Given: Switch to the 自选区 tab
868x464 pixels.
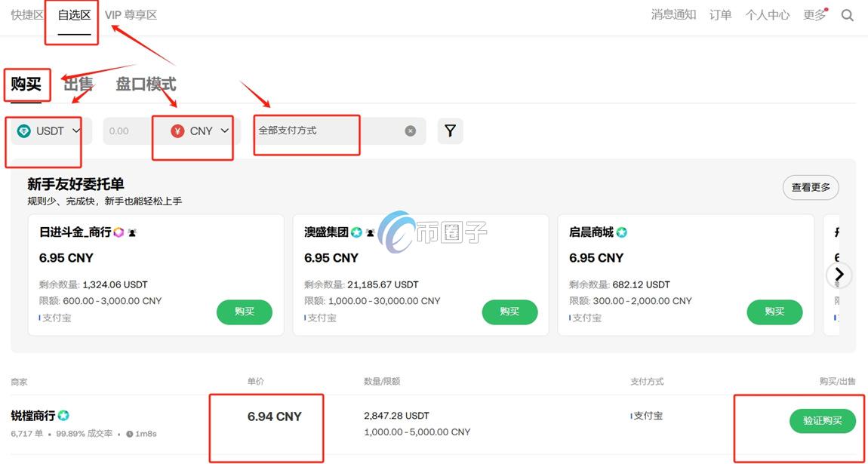Looking at the screenshot, I should pos(74,15).
